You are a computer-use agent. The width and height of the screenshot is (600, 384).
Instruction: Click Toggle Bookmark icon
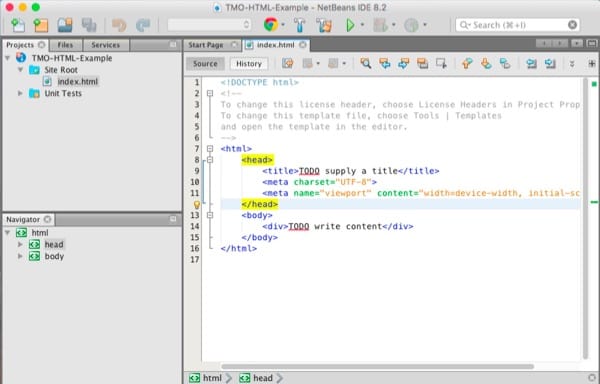click(505, 63)
